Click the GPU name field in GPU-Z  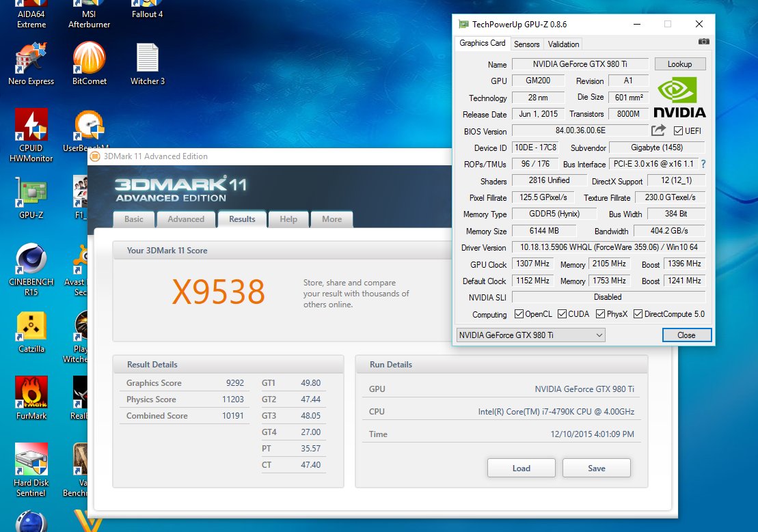click(x=580, y=64)
